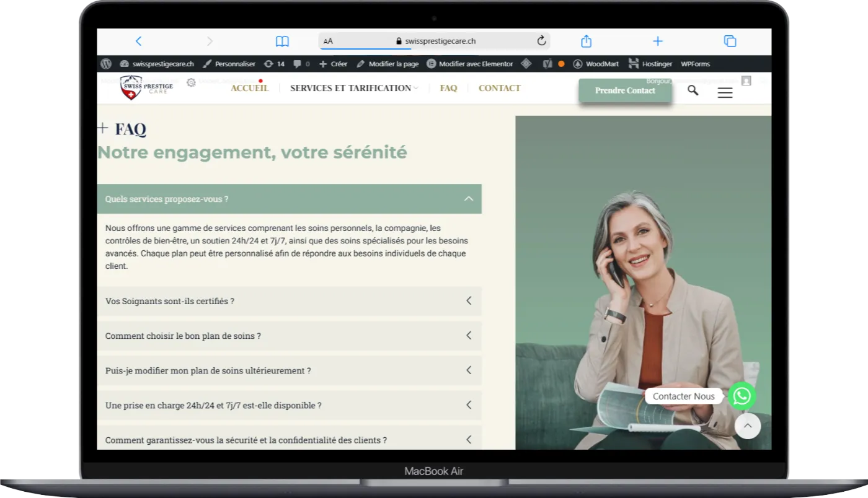Open Services et Tarification dropdown menu
Image resolution: width=868 pixels, height=498 pixels.
click(x=353, y=88)
